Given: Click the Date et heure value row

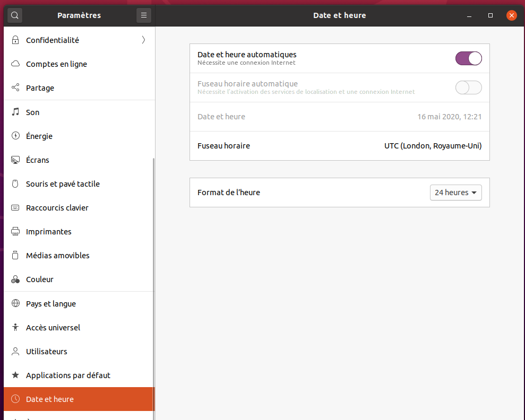Looking at the screenshot, I should (340, 117).
